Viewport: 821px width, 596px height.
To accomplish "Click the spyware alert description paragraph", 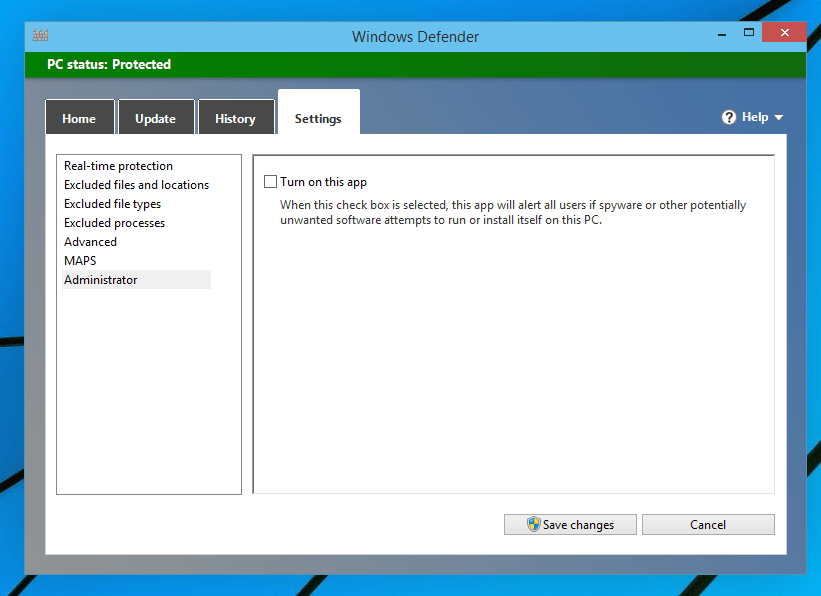I will pos(513,212).
